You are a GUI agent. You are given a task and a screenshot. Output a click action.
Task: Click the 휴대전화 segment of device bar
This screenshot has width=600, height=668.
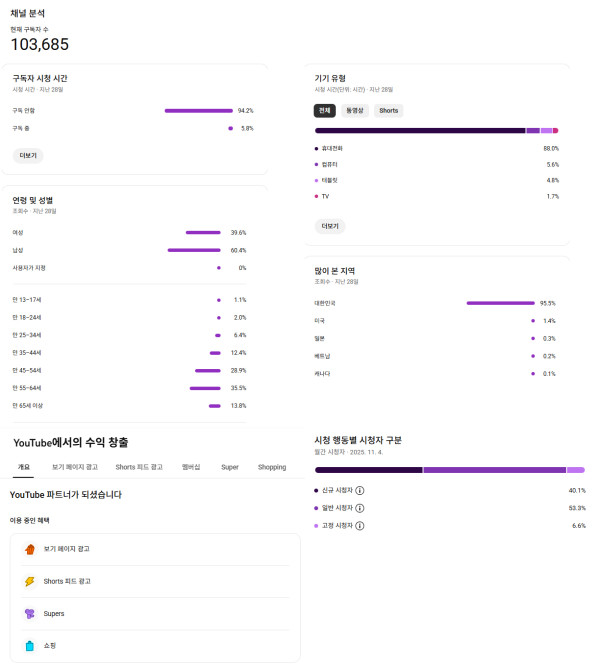coord(420,130)
